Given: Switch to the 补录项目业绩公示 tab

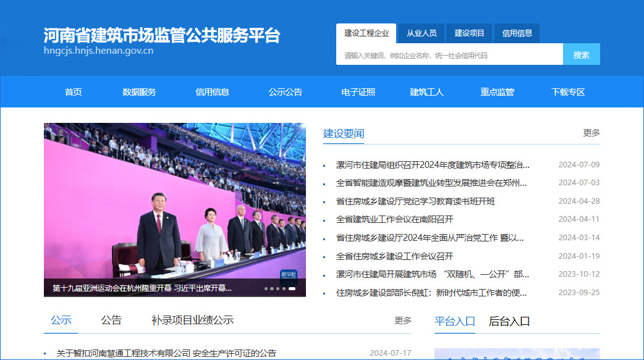Looking at the screenshot, I should (192, 320).
